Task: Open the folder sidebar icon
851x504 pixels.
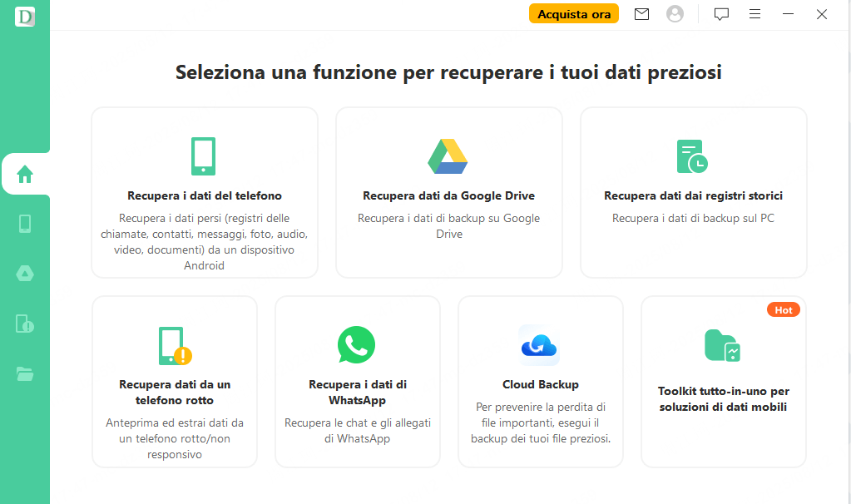Action: [25, 373]
